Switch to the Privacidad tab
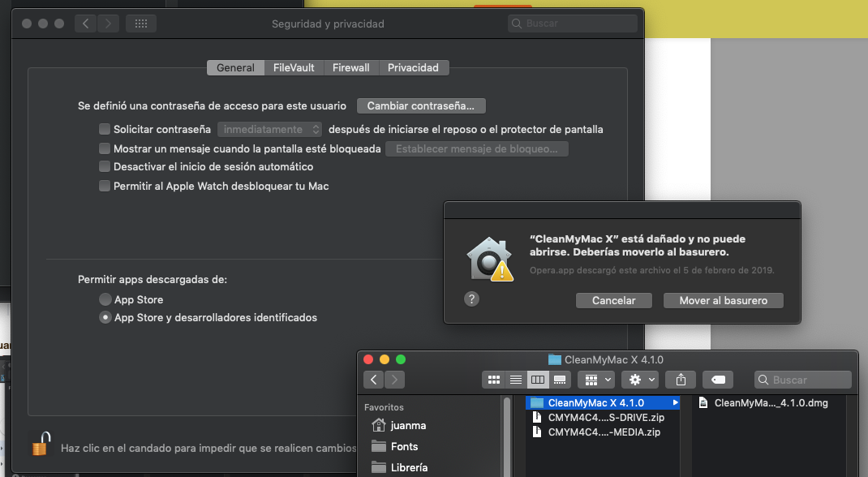Screen dimensions: 868x477 coord(413,67)
